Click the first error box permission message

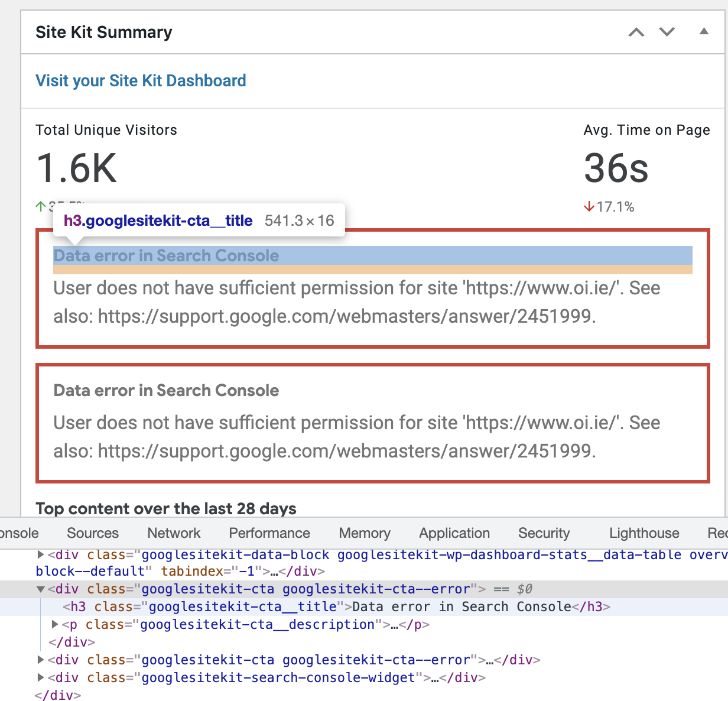(x=357, y=302)
